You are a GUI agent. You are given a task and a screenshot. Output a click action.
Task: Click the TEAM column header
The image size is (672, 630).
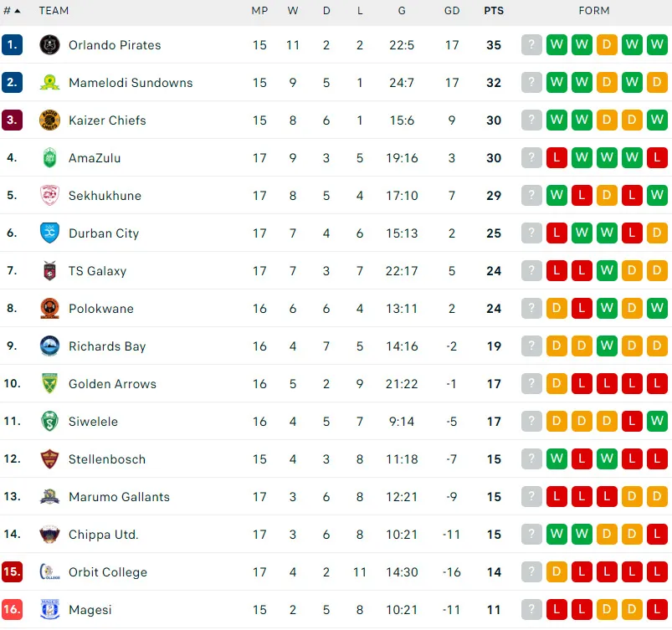tap(54, 11)
